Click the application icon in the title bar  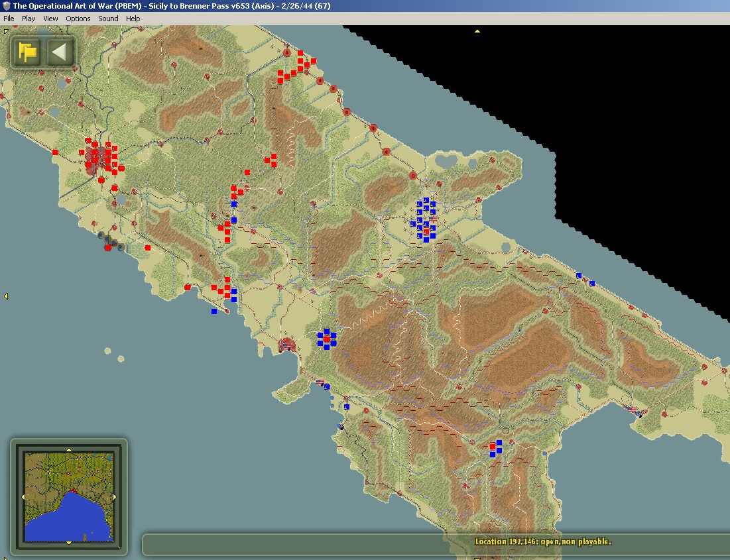pos(6,6)
